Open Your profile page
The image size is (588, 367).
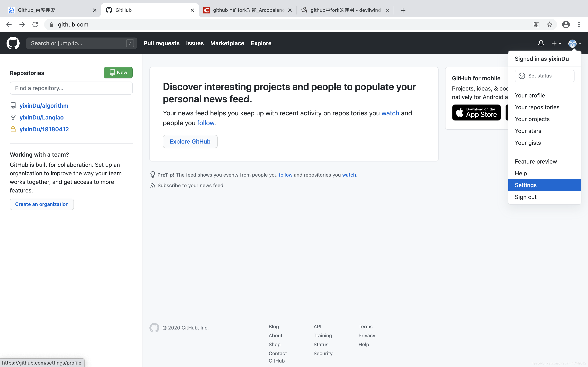coord(530,95)
